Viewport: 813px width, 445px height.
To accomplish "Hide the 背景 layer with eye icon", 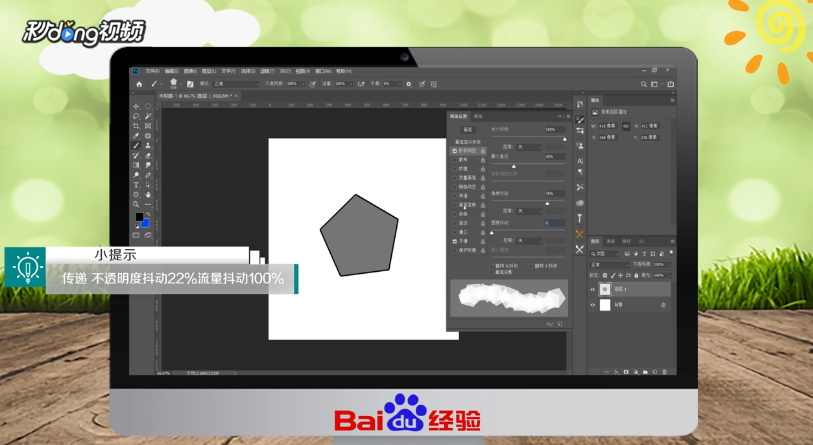I will [593, 305].
